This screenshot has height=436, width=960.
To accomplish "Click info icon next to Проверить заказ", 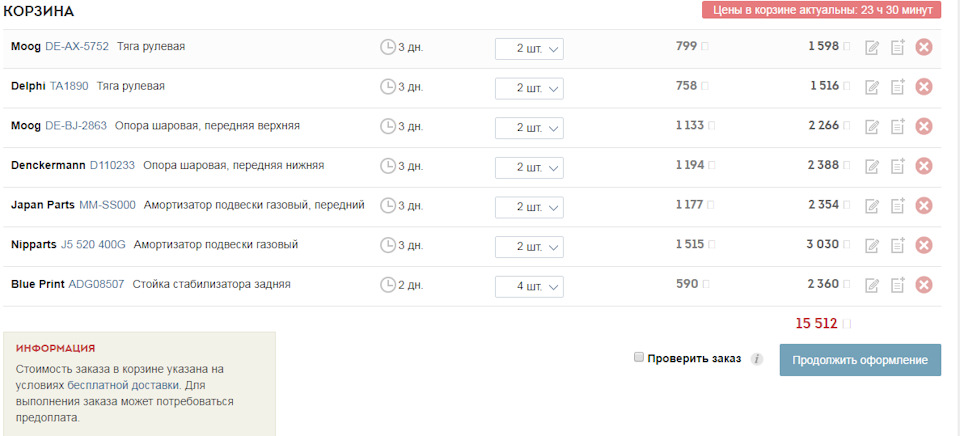I will tap(757, 359).
